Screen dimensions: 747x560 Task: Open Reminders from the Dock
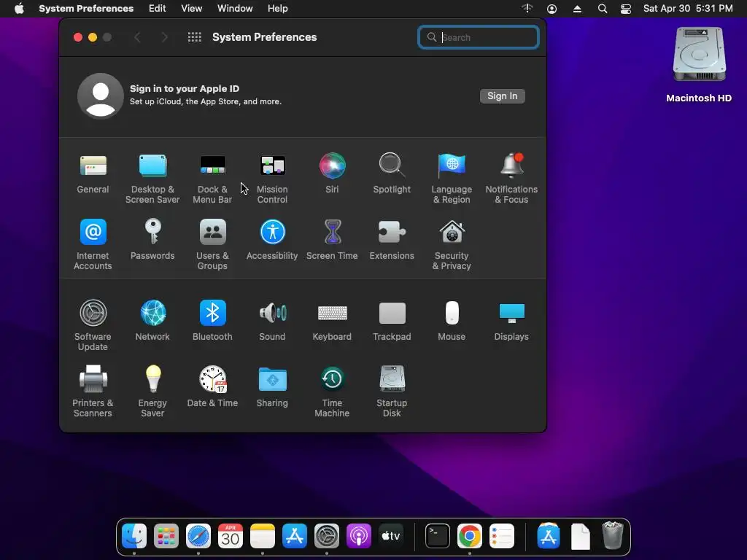tap(502, 537)
